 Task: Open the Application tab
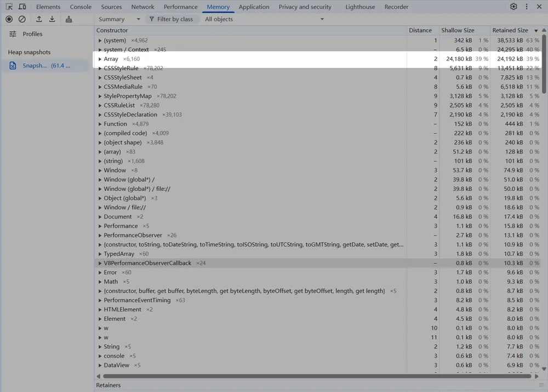pos(254,7)
